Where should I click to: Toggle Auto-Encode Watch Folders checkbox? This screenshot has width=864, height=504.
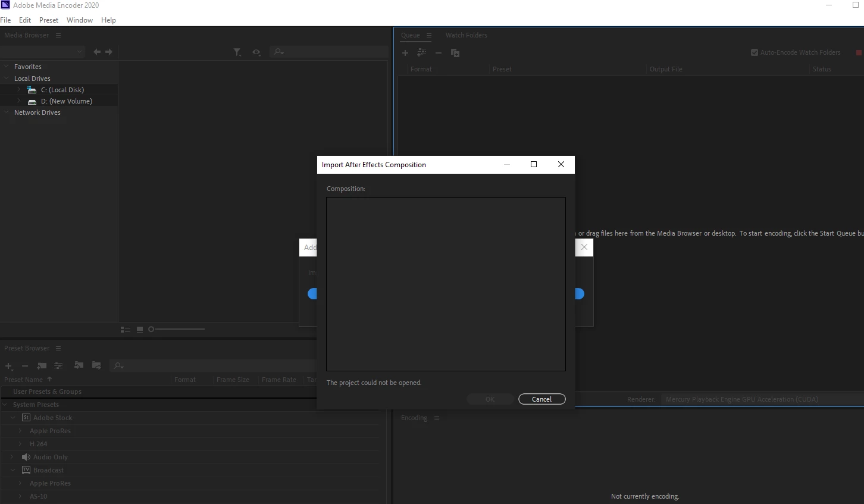[755, 52]
